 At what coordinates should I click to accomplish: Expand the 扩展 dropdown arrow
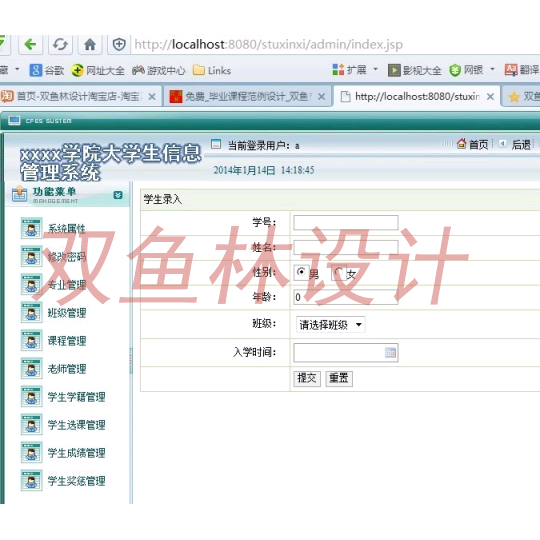[375, 69]
